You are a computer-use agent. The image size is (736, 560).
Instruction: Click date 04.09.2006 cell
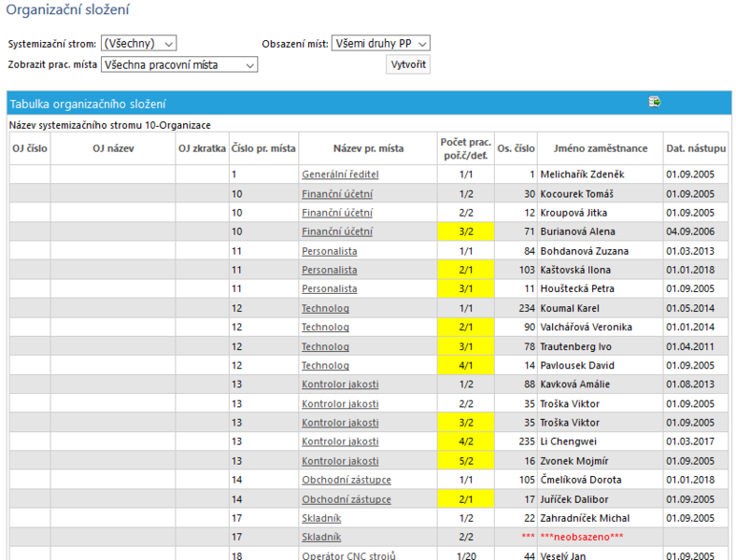click(696, 231)
